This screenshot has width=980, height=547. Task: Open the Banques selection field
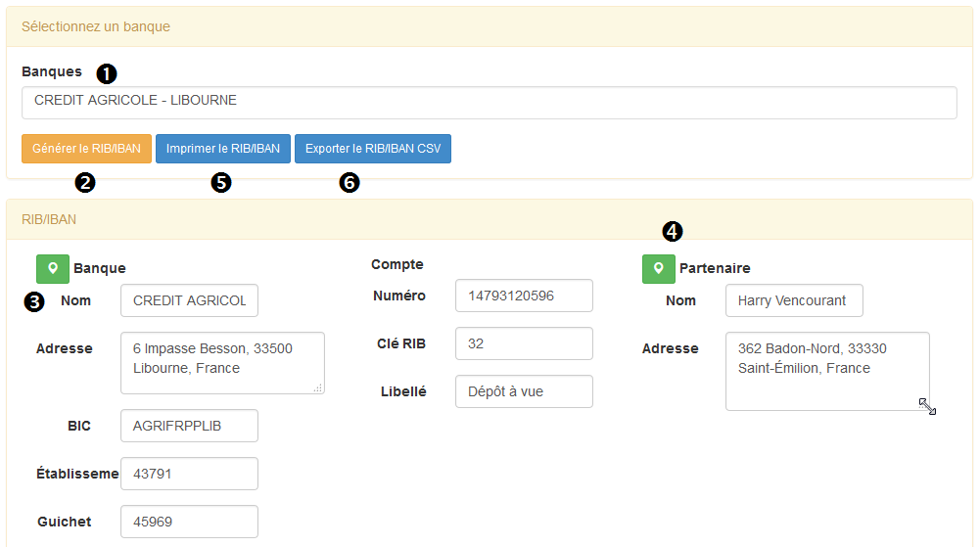pyautogui.click(x=489, y=103)
